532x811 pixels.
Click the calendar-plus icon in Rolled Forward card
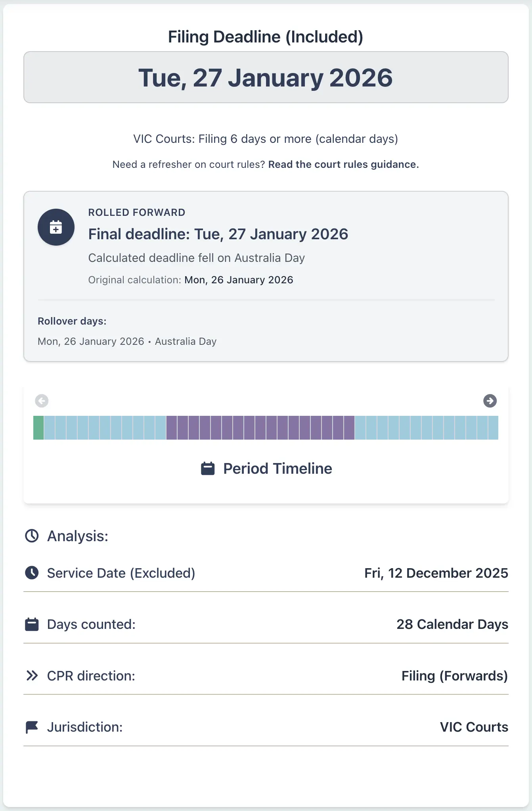click(56, 227)
